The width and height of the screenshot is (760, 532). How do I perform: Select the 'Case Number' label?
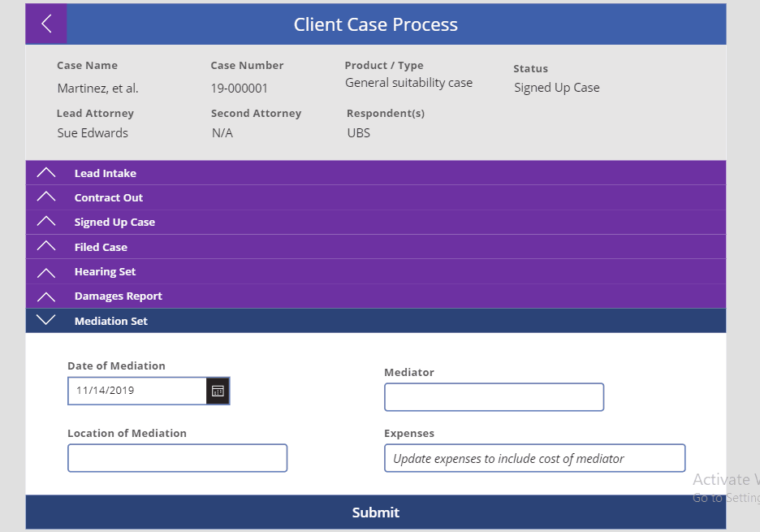tap(247, 66)
